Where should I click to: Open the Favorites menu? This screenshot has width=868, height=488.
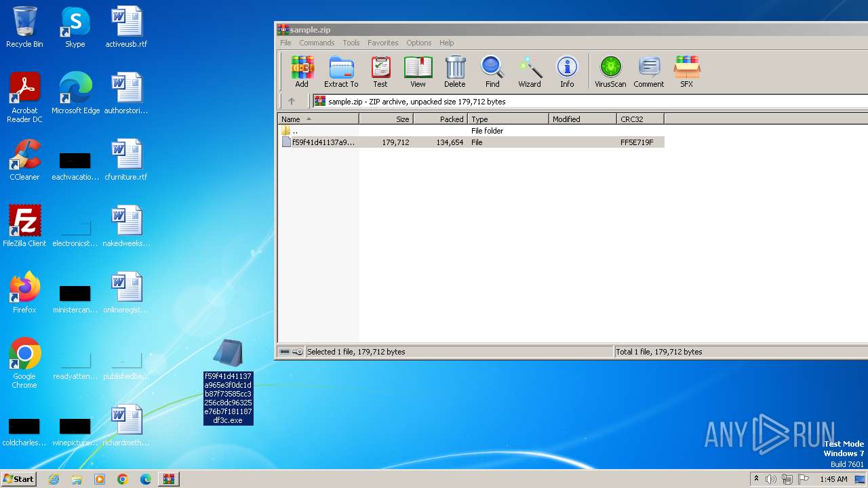pos(383,43)
